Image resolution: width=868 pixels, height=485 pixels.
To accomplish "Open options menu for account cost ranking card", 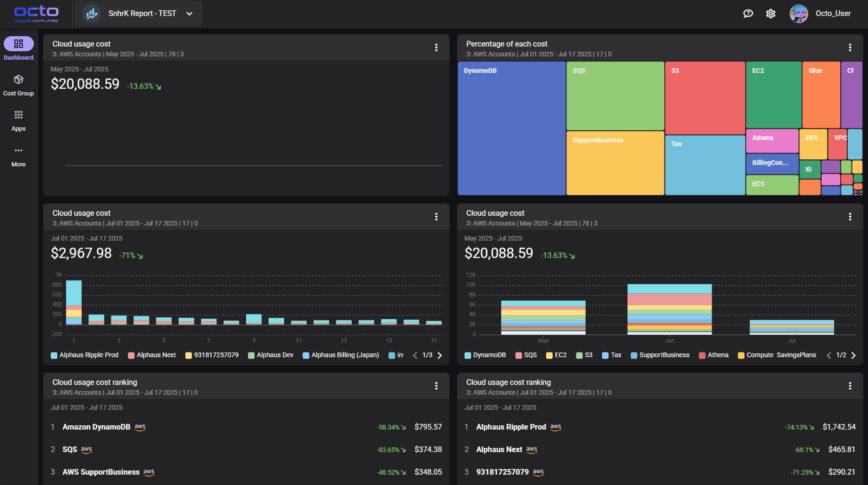I will coord(850,386).
